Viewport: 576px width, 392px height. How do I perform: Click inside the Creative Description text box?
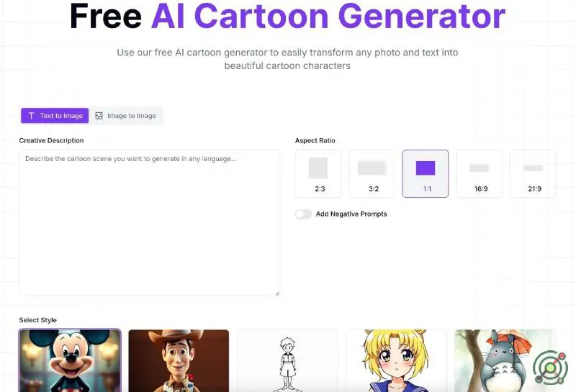click(149, 222)
